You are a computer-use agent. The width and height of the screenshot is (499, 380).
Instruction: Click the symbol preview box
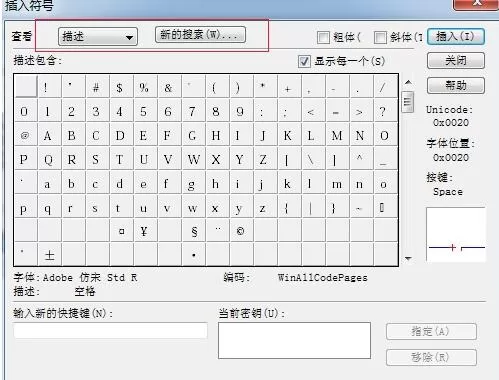click(456, 234)
